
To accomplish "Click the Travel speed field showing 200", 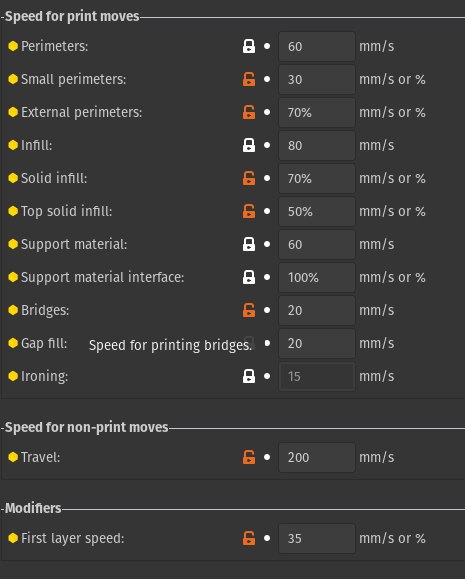I will (317, 458).
